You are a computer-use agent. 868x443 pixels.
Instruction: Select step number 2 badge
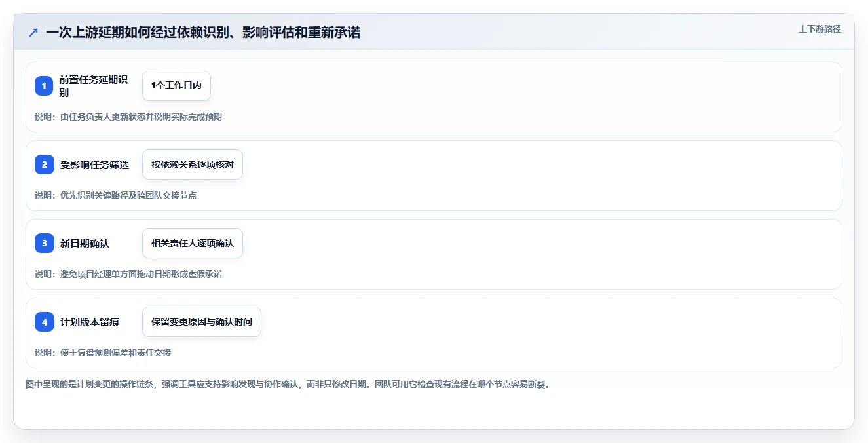coord(44,164)
